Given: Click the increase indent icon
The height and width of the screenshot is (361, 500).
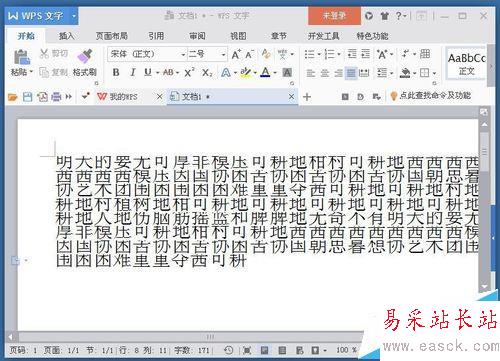Looking at the screenshot, I should click(366, 54).
